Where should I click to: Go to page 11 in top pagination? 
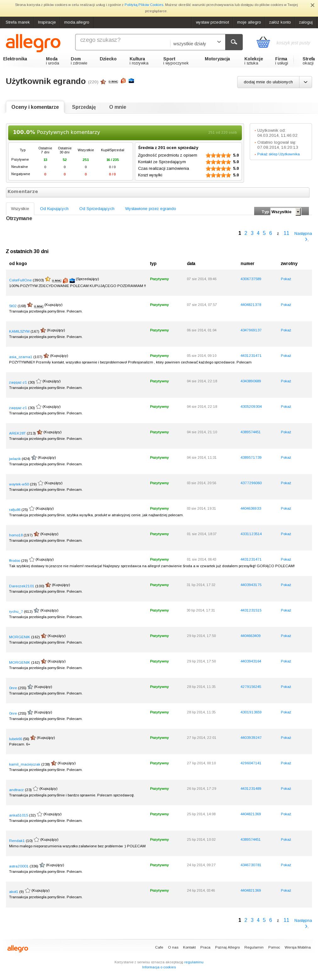tap(287, 233)
